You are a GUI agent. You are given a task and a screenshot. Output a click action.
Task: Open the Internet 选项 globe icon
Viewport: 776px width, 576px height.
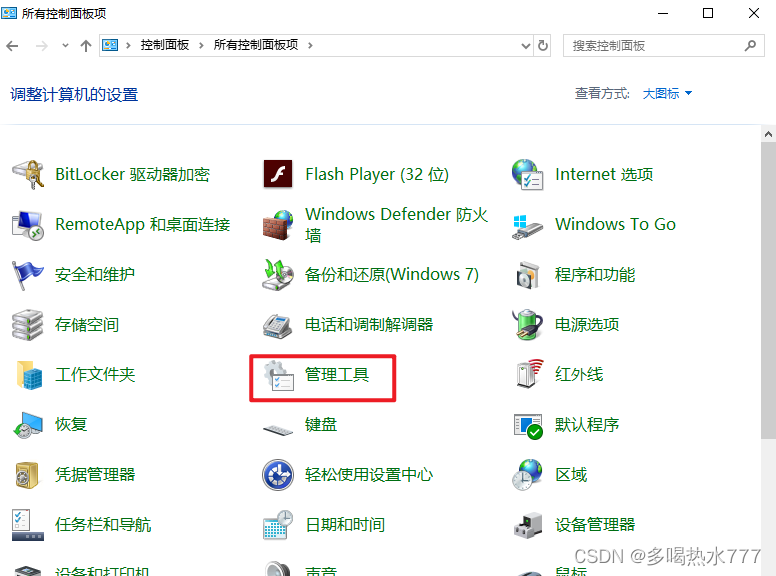coord(528,174)
